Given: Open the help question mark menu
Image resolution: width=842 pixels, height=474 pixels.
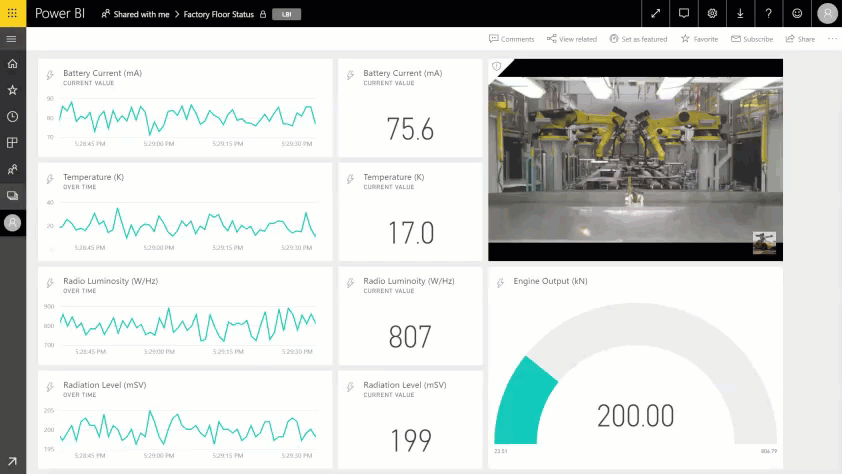Looking at the screenshot, I should tap(768, 13).
